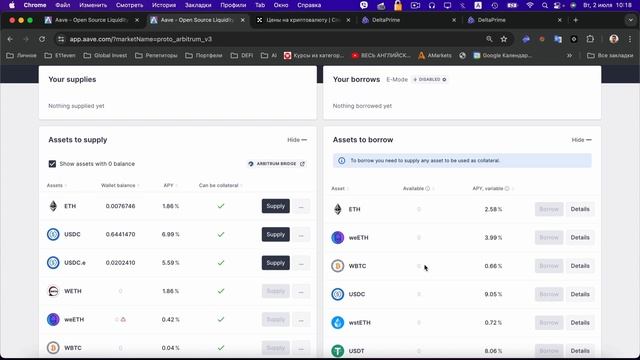Click the site info icon left of URL
This screenshot has width=640, height=360.
click(x=61, y=39)
